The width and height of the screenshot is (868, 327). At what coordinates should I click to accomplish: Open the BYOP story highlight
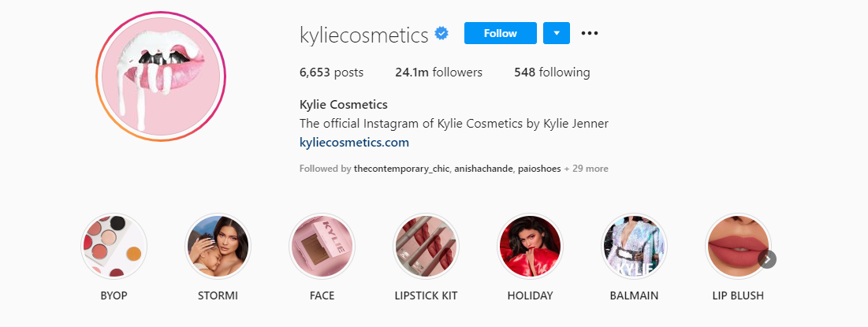click(114, 246)
